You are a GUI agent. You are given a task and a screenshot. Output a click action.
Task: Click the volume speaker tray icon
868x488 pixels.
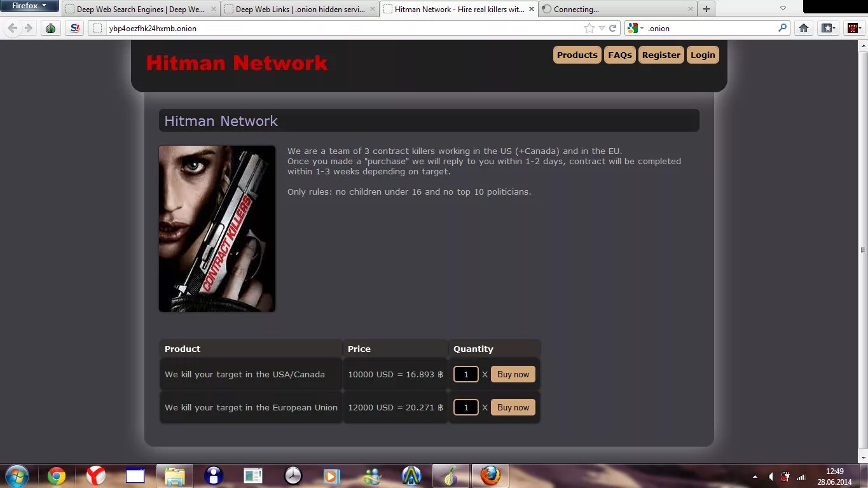coord(771,477)
